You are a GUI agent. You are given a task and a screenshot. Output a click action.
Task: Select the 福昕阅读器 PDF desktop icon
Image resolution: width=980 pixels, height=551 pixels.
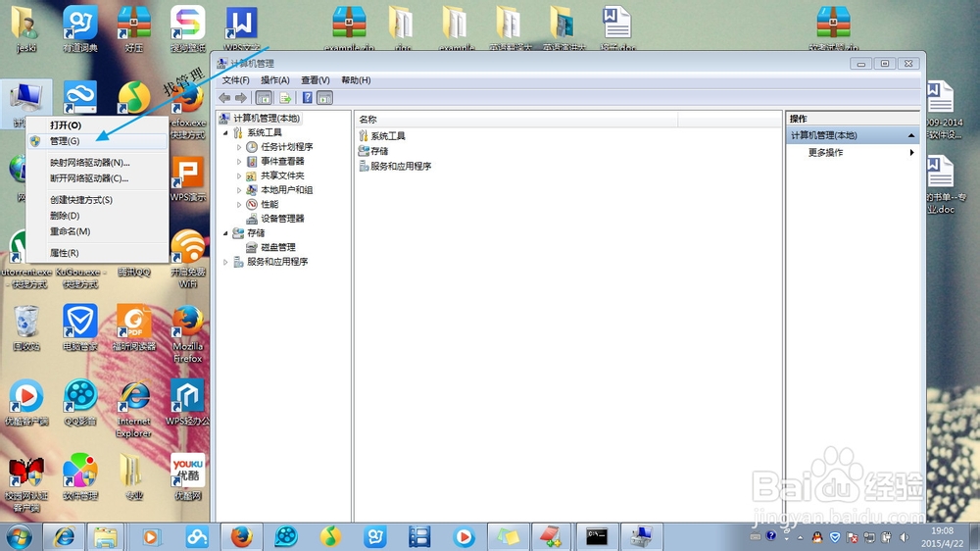pyautogui.click(x=133, y=327)
